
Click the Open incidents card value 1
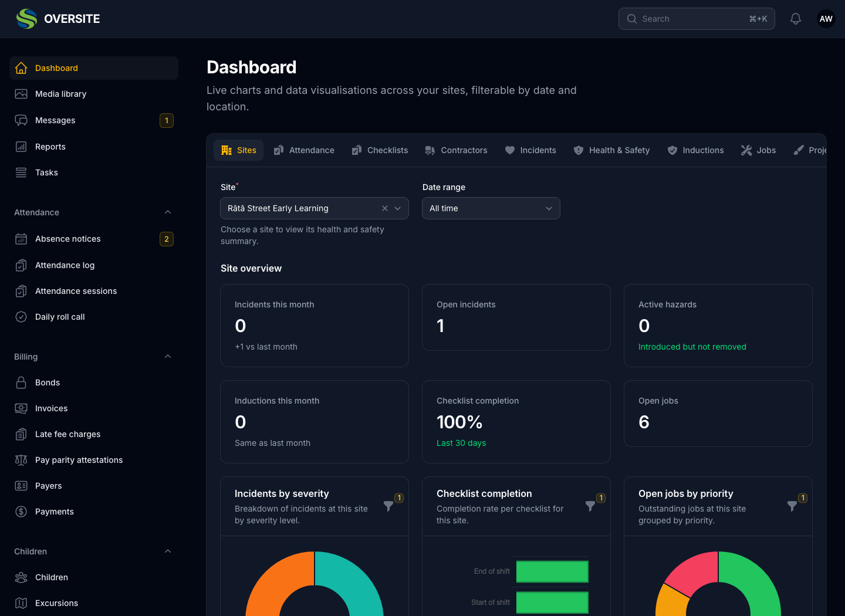[441, 326]
